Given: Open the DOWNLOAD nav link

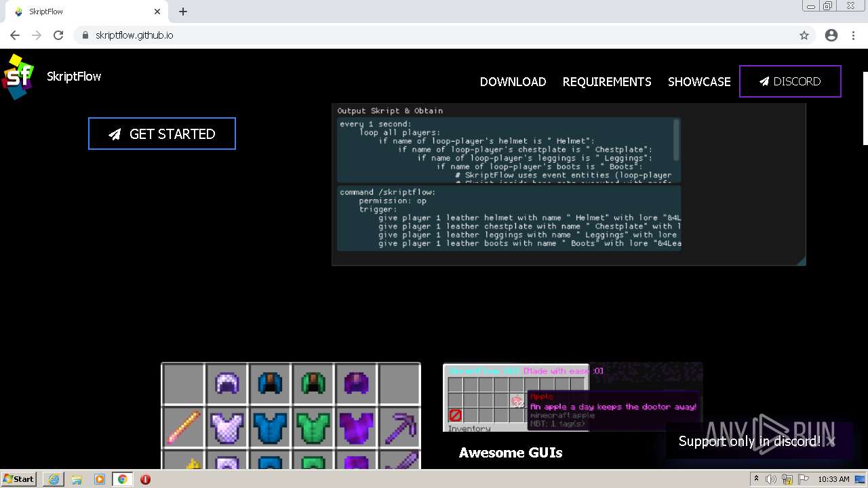Looking at the screenshot, I should click(x=513, y=82).
